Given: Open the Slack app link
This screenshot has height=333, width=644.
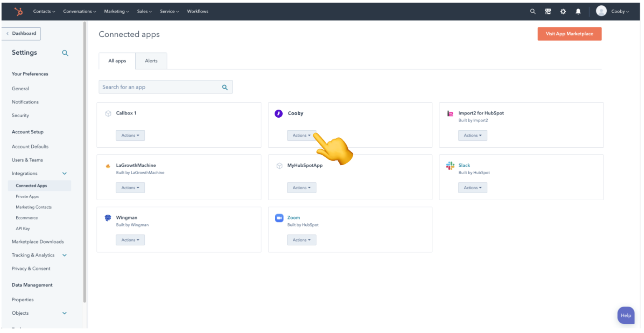Looking at the screenshot, I should pyautogui.click(x=464, y=165).
